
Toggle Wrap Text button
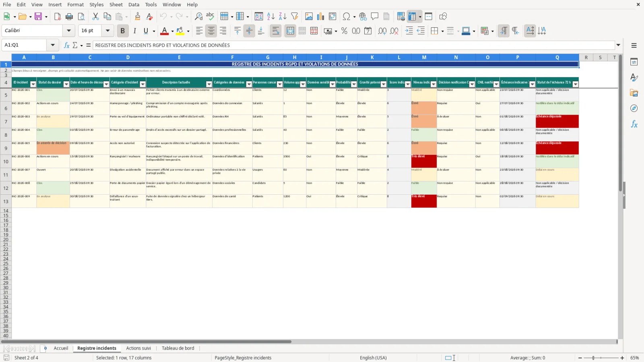pyautogui.click(x=276, y=31)
